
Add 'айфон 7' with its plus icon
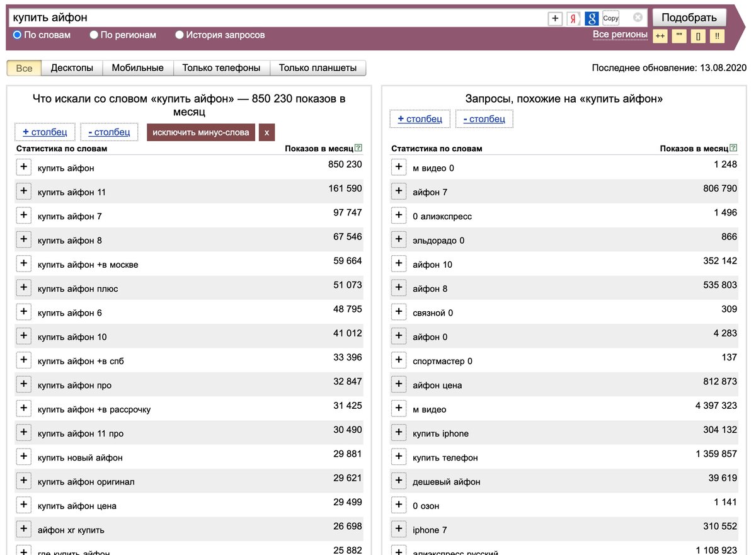(399, 191)
